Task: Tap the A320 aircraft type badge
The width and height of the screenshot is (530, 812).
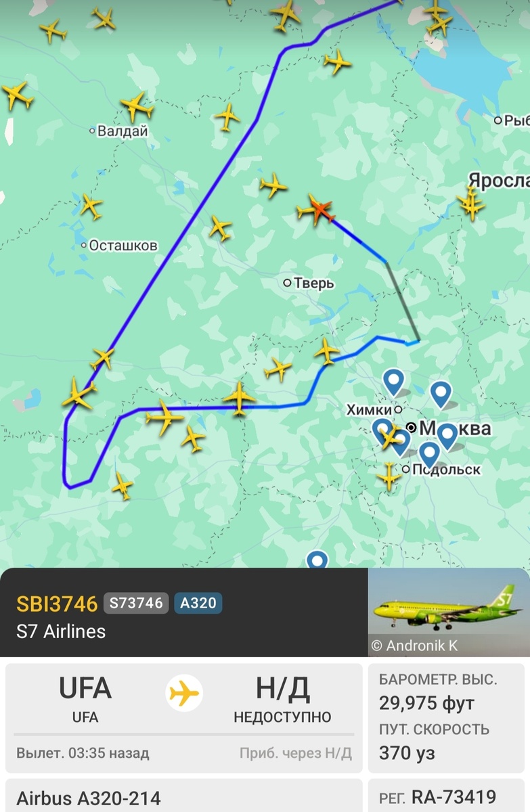Action: click(x=198, y=603)
